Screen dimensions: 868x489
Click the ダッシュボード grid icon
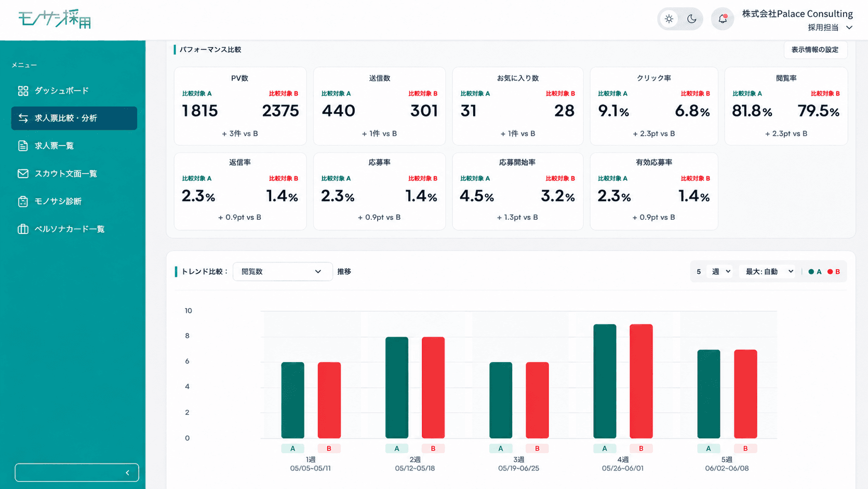click(23, 91)
